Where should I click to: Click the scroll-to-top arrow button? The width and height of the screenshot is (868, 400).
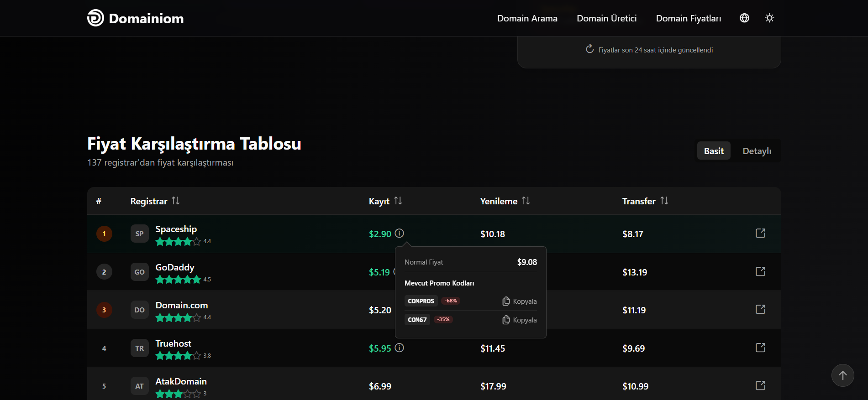[x=843, y=375]
